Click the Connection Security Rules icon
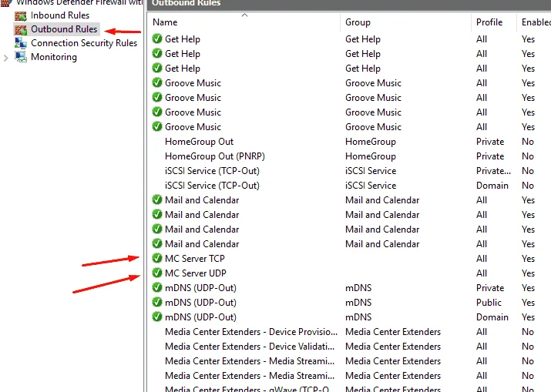Screen dimensions: 551x392 pos(20,43)
